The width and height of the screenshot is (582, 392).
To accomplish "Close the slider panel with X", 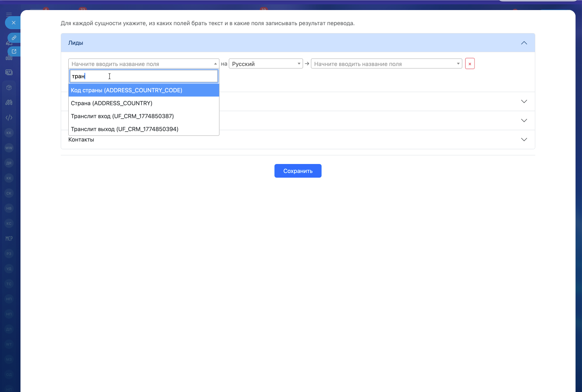I will pyautogui.click(x=13, y=23).
